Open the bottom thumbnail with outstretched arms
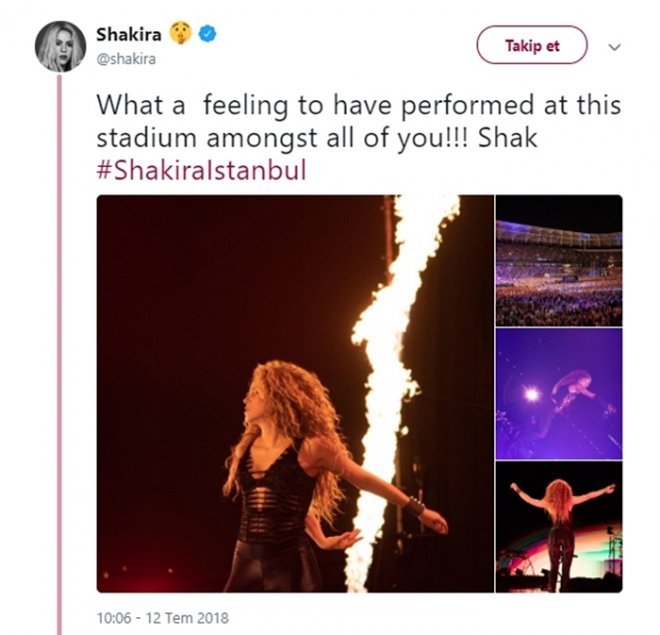This screenshot has height=635, width=660. point(558,526)
